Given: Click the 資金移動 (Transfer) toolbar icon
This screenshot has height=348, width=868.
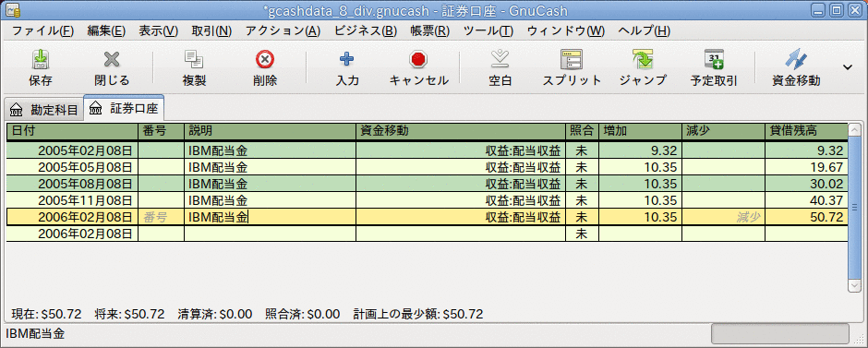Looking at the screenshot, I should click(795, 59).
